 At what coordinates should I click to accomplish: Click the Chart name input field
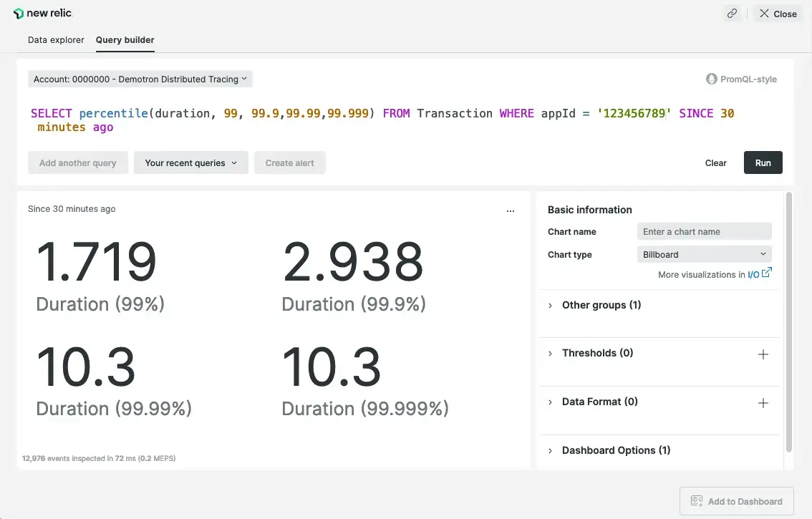(704, 231)
